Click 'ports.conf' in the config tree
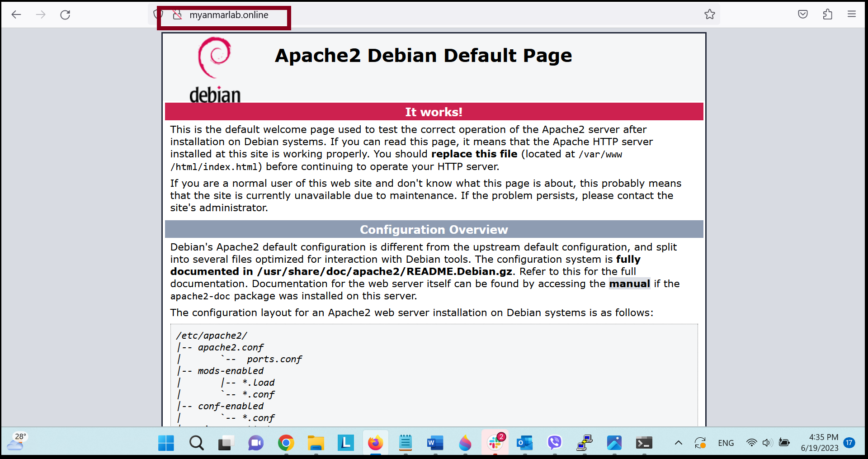Image resolution: width=868 pixels, height=459 pixels. coord(274,359)
